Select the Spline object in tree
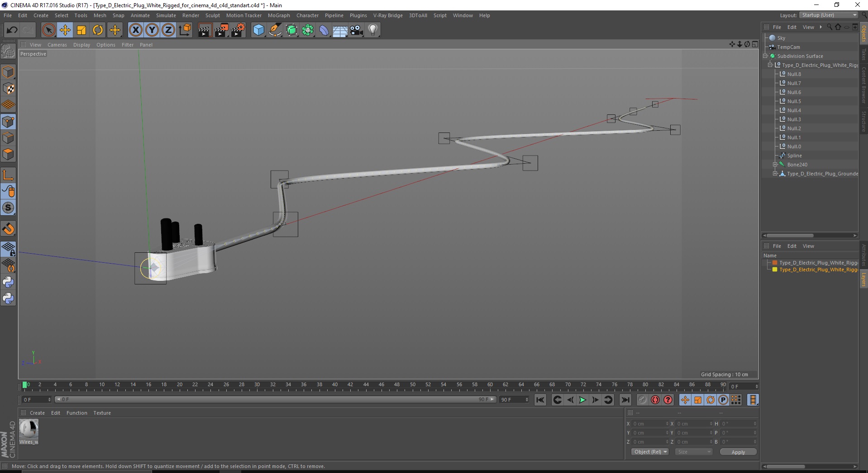The width and height of the screenshot is (868, 473). tap(794, 156)
